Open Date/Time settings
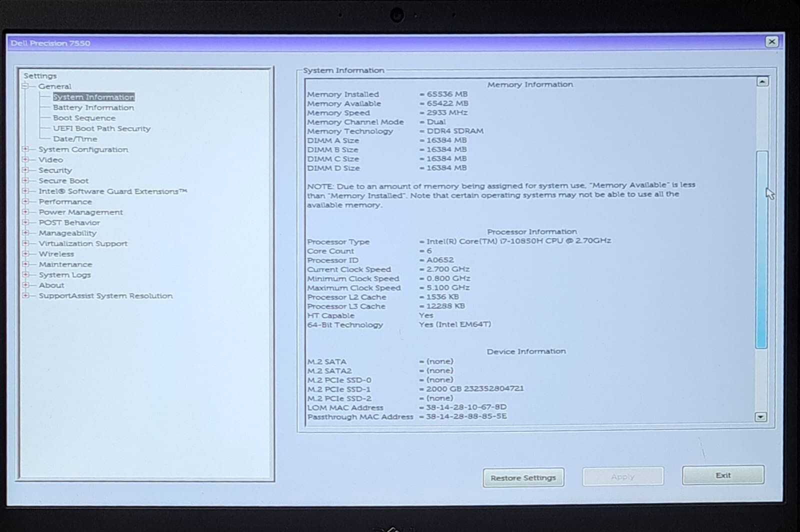Image resolution: width=800 pixels, height=532 pixels. pyautogui.click(x=75, y=139)
